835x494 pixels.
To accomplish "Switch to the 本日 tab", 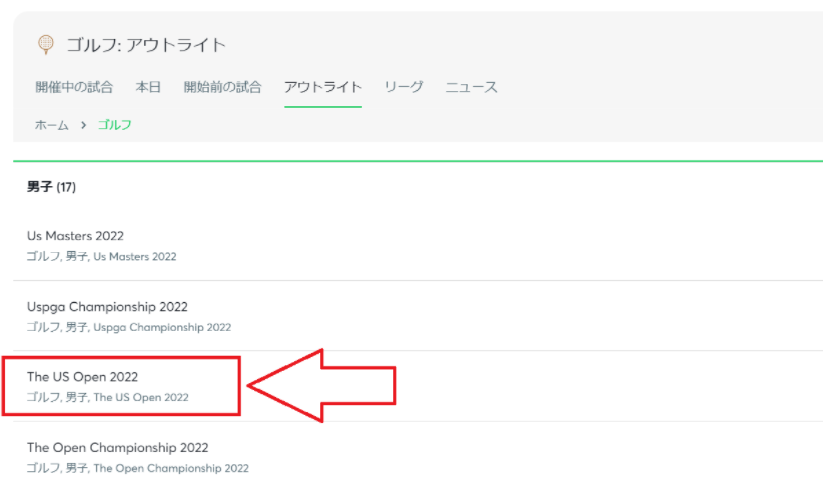I will pos(148,87).
